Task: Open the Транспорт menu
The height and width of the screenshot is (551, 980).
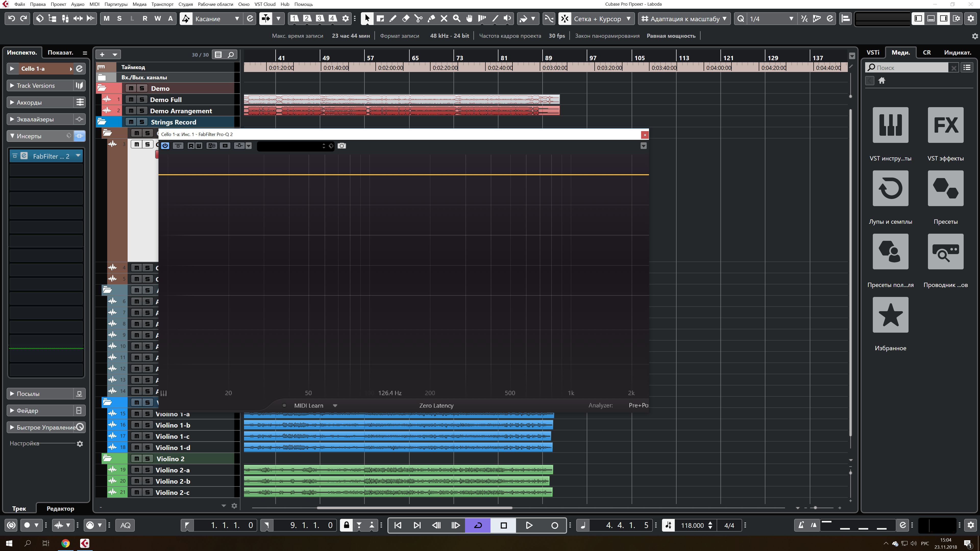Action: click(x=162, y=4)
